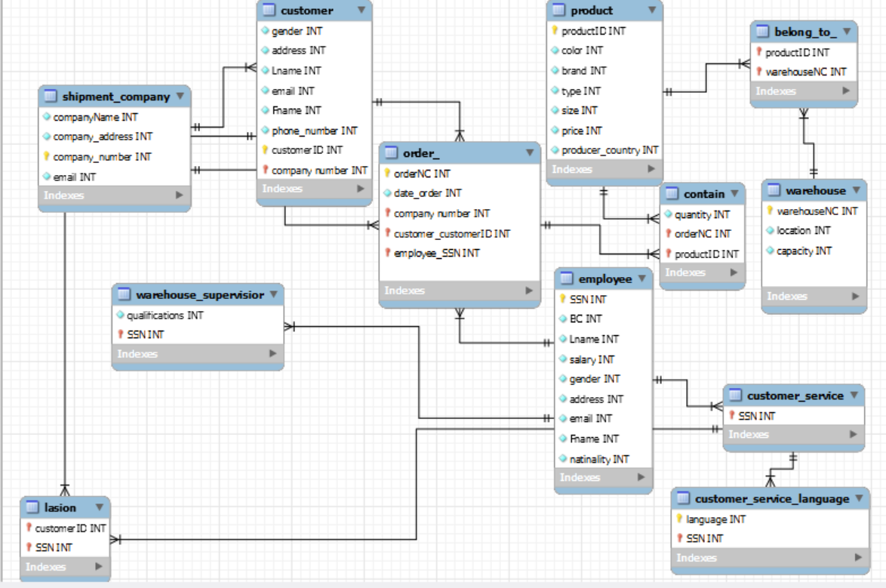Expand the Indexes section of the warehouse table
This screenshot has height=588, width=886.
(857, 296)
